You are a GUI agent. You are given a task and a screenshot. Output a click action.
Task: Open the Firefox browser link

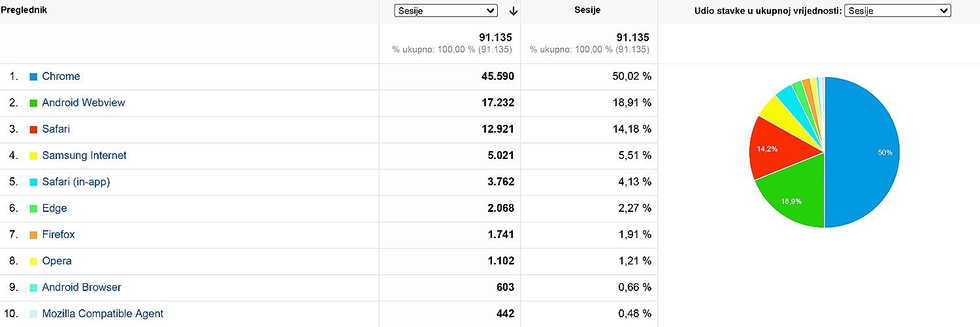tap(58, 235)
